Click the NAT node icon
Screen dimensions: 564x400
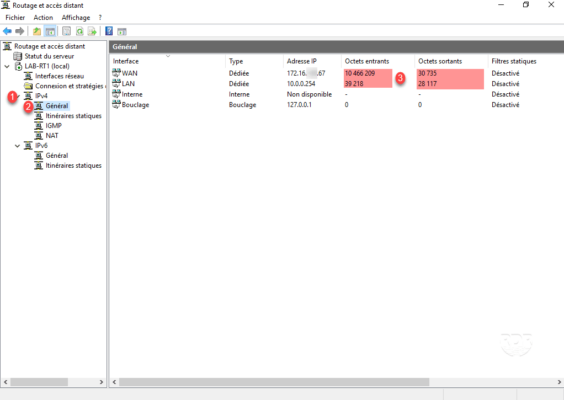38,136
